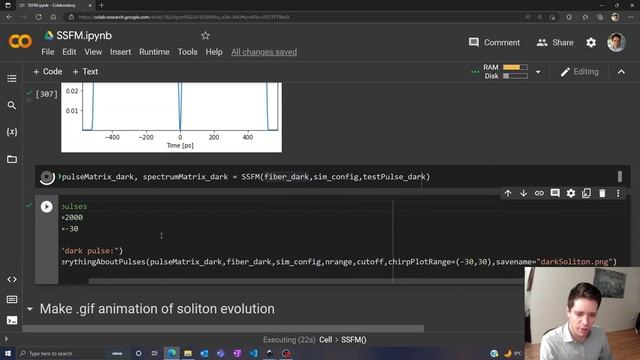Click the cell number [307] label
Viewport: 640px width, 360px height.
click(x=47, y=94)
